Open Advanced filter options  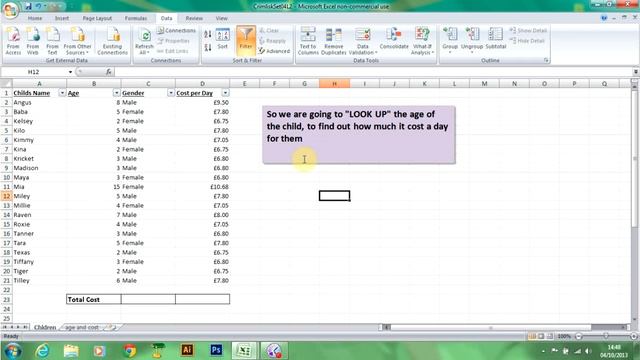pos(274,51)
